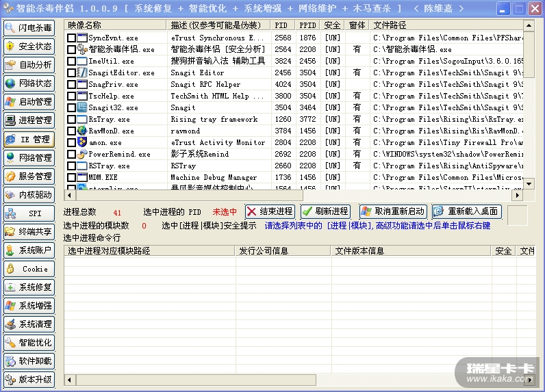Open 版本升级 panel
545x392 pixels.
pos(29,380)
